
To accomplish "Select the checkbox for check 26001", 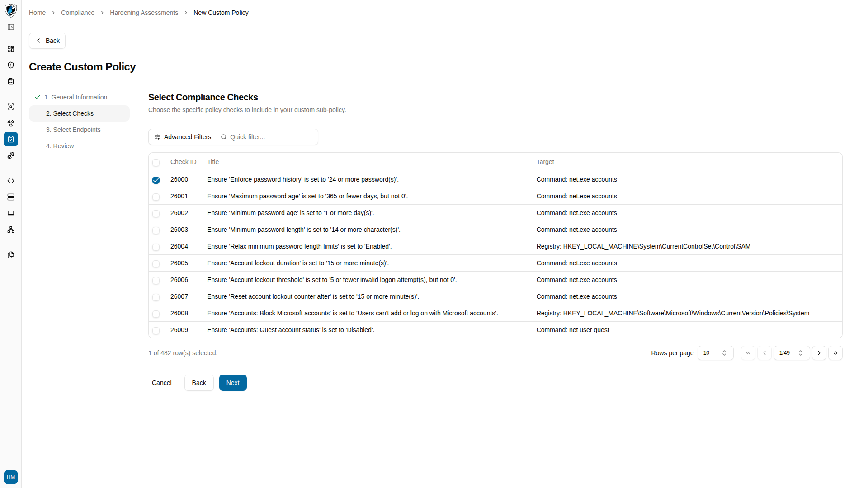I will click(156, 197).
